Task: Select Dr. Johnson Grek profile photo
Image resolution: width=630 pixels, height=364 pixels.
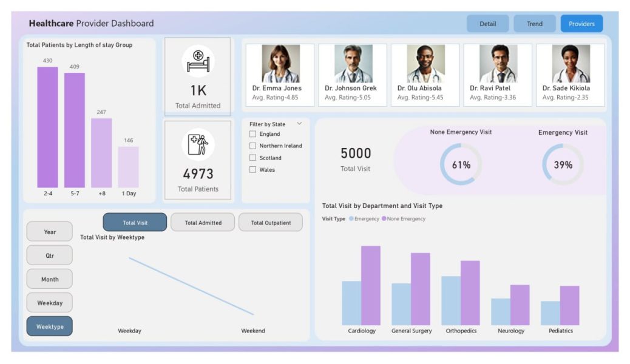Action: click(353, 64)
